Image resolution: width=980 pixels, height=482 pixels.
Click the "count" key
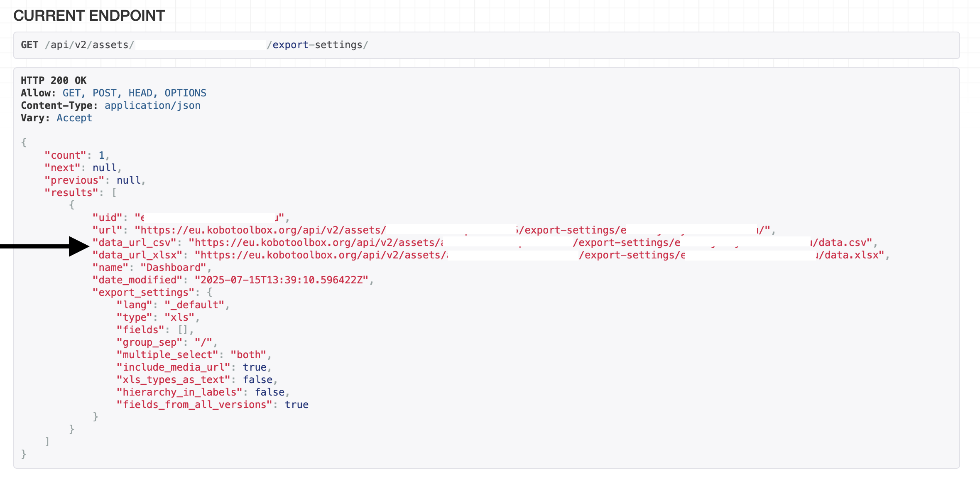[65, 155]
